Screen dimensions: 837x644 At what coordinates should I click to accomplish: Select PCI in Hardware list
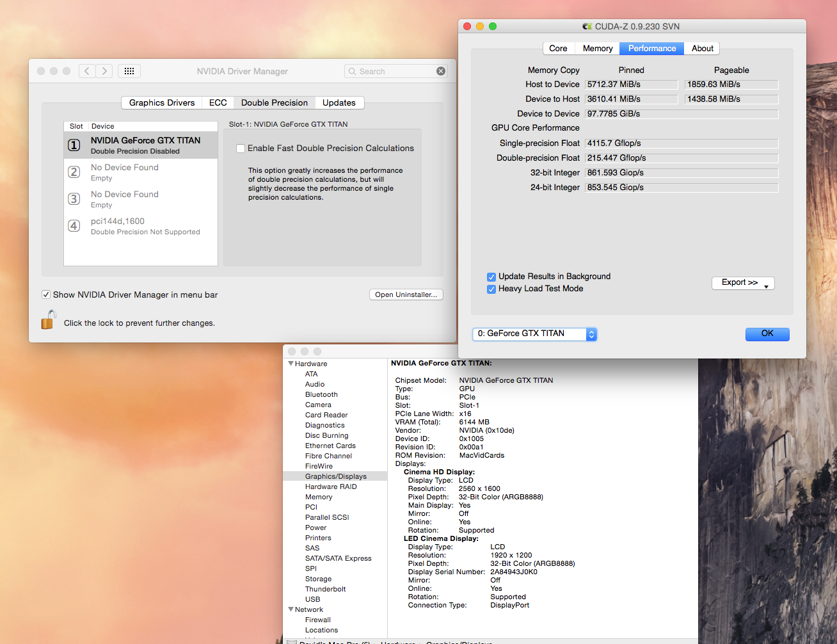[311, 507]
